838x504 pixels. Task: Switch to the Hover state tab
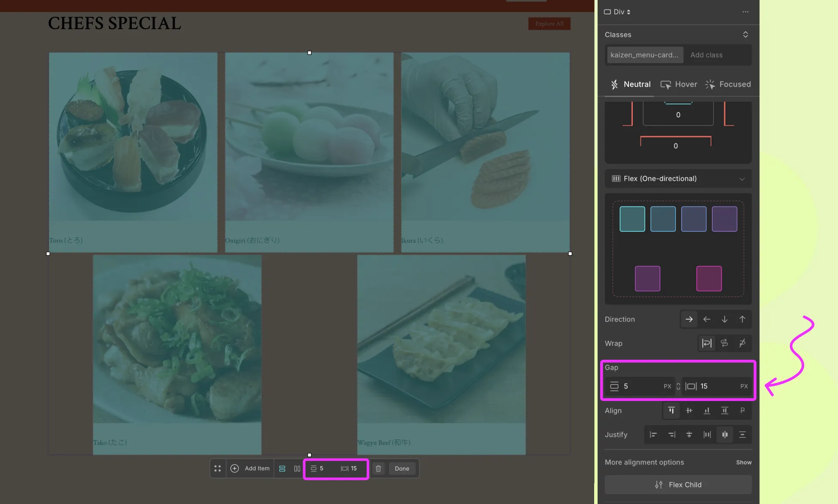point(678,84)
